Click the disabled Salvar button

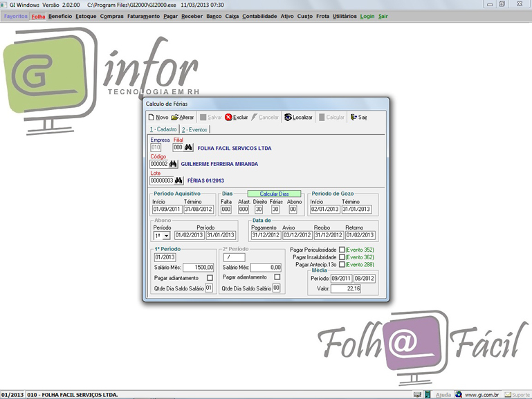click(211, 118)
